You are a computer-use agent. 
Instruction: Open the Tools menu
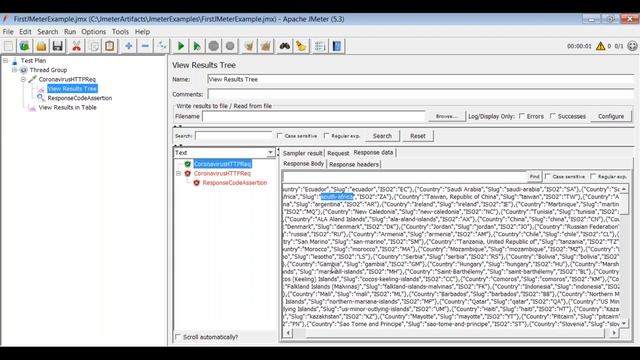[x=120, y=31]
